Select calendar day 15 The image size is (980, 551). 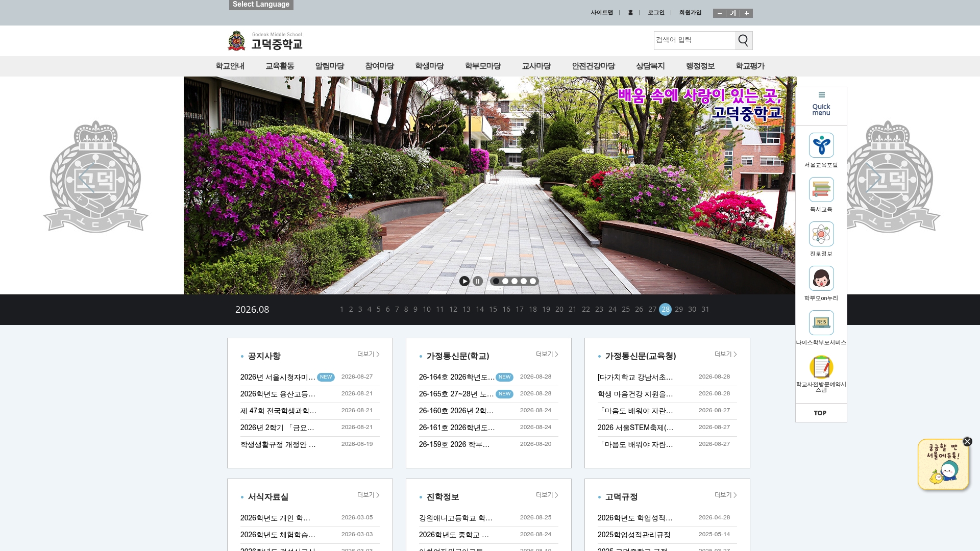(x=493, y=310)
